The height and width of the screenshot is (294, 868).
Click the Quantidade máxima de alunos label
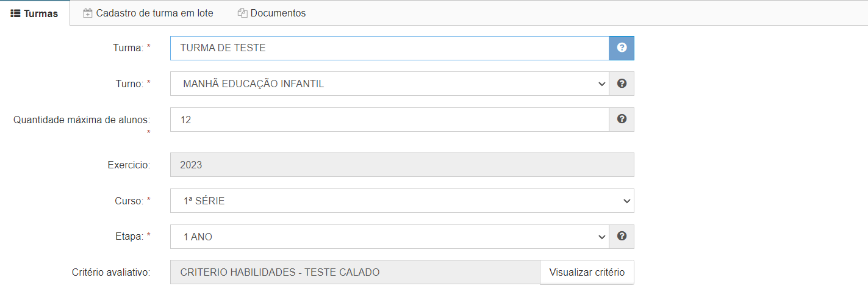(x=82, y=120)
